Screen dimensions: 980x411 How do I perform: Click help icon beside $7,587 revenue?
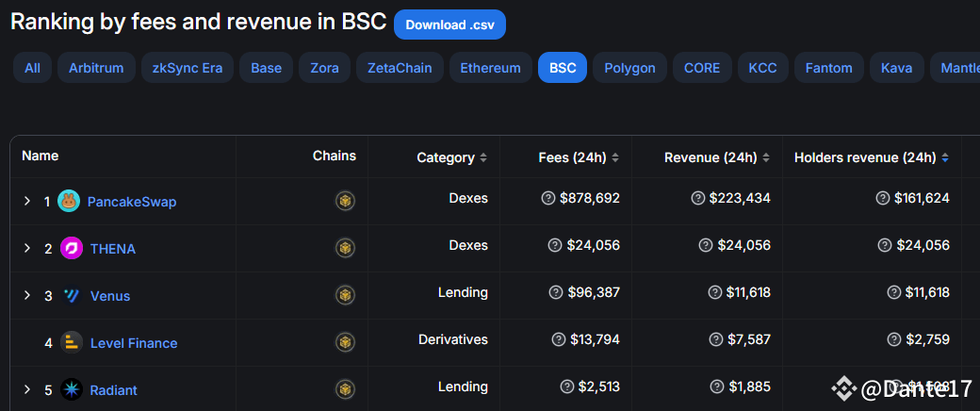pyautogui.click(x=716, y=339)
